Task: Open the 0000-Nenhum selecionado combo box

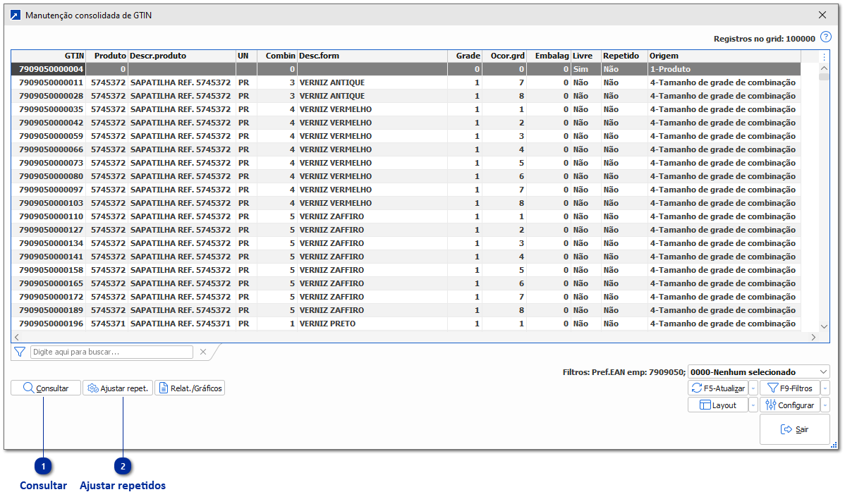Action: click(x=759, y=372)
